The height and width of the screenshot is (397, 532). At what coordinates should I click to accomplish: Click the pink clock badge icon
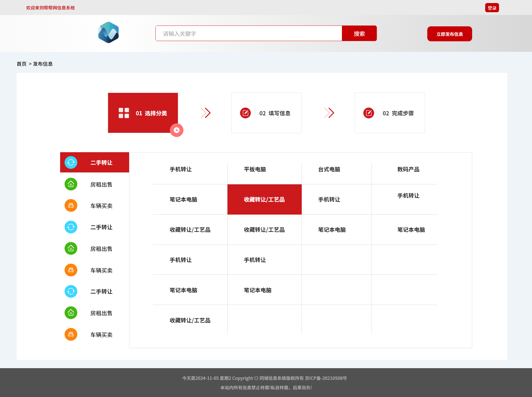click(177, 130)
